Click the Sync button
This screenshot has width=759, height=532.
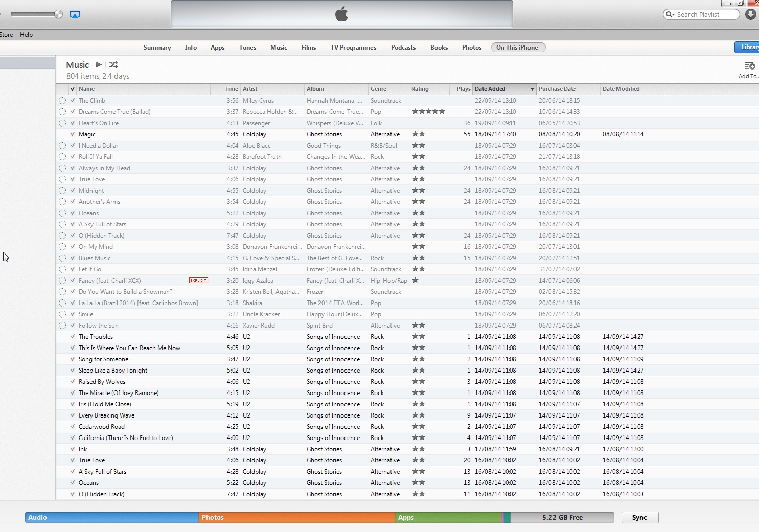[x=640, y=517]
